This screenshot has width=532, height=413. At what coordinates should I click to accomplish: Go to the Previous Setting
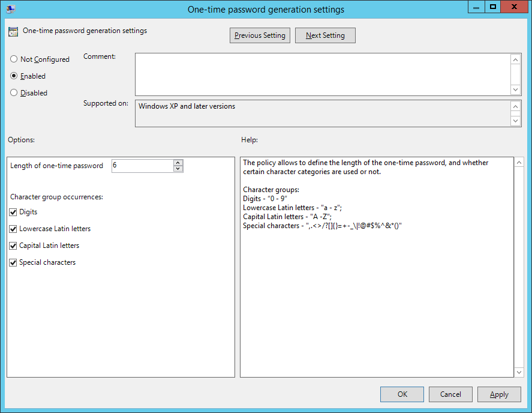coord(260,35)
